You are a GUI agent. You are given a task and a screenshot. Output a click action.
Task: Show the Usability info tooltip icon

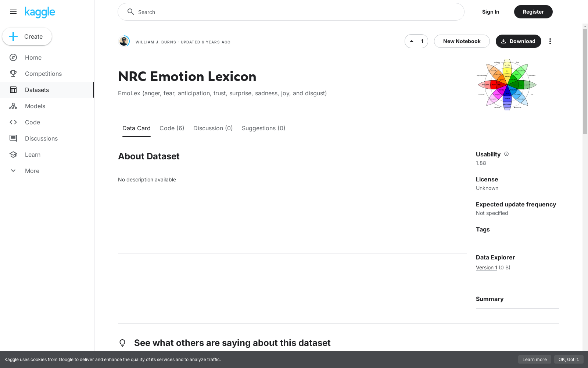(506, 154)
